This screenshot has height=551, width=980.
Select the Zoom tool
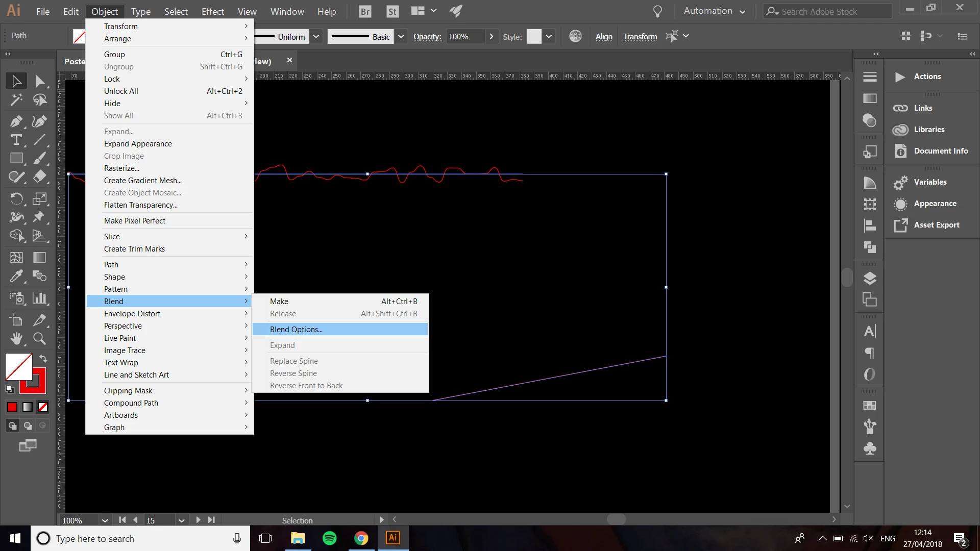pos(39,338)
